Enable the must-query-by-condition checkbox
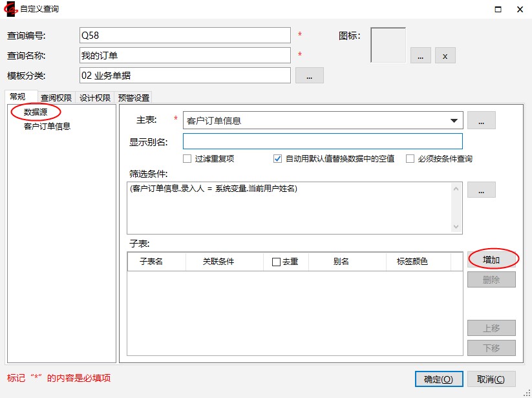This screenshot has width=532, height=398. (410, 159)
